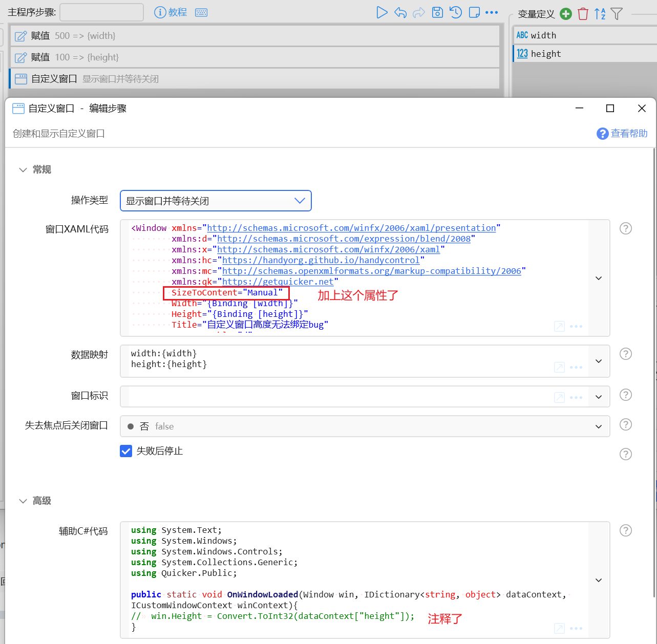Image resolution: width=657 pixels, height=644 pixels.
Task: Click C# code field more options dots
Action: point(576,628)
